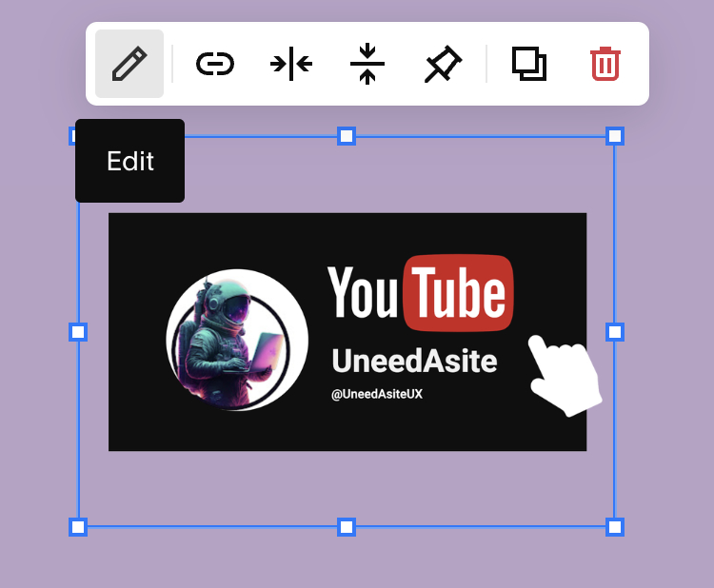This screenshot has height=588, width=714.
Task: Duplicate the selected element
Action: [x=529, y=64]
